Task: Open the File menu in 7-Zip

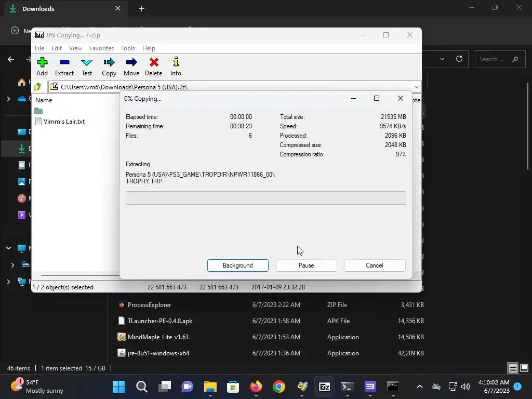Action: tap(39, 48)
